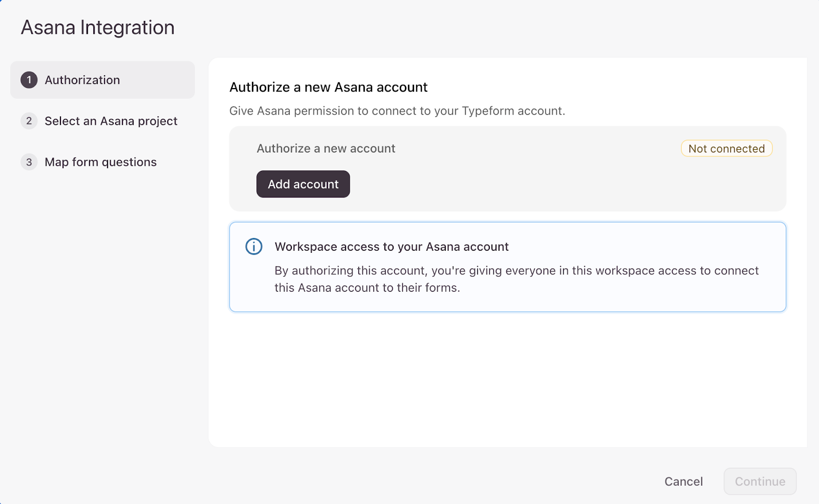
Task: Click the info circle icon
Action: [254, 247]
